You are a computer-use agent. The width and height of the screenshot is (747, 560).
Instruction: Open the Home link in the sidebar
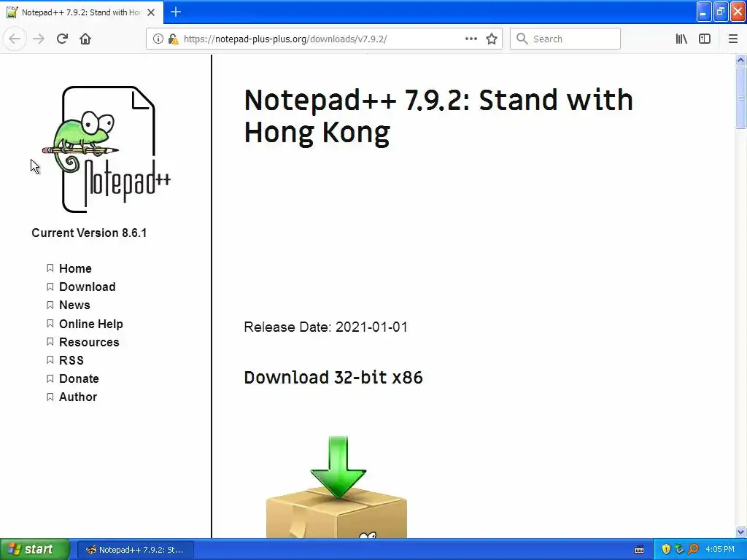[x=75, y=268]
